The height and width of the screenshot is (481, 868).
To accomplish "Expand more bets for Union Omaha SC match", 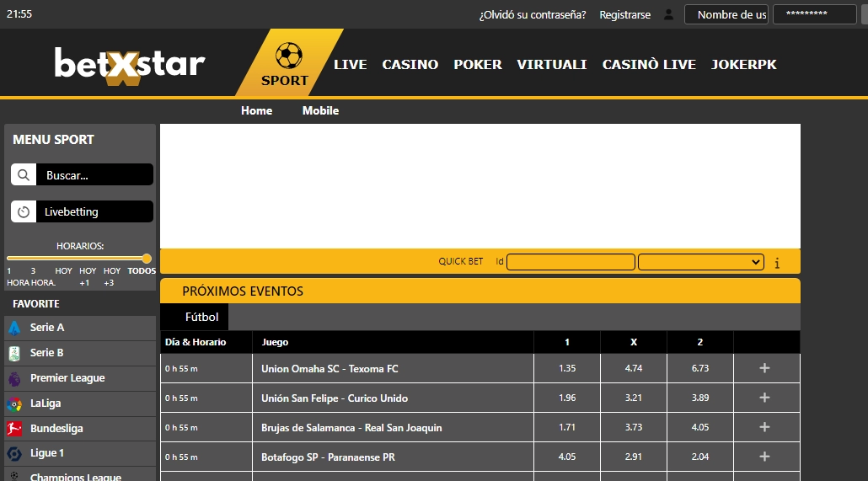I will pos(764,368).
